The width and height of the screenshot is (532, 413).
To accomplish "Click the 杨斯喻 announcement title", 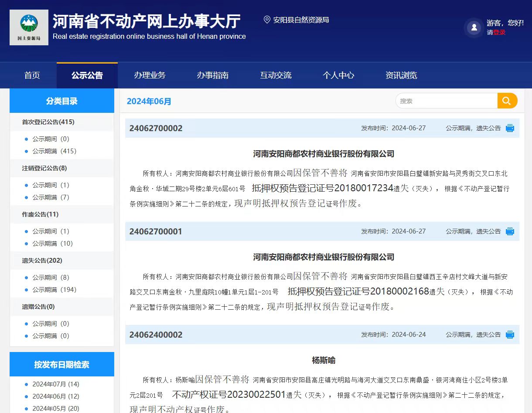I will coord(324,360).
